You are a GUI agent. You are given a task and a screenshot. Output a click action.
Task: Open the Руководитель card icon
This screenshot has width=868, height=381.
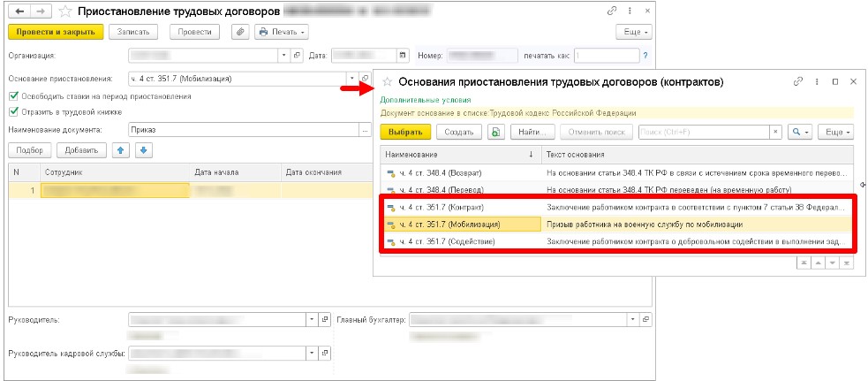(326, 319)
